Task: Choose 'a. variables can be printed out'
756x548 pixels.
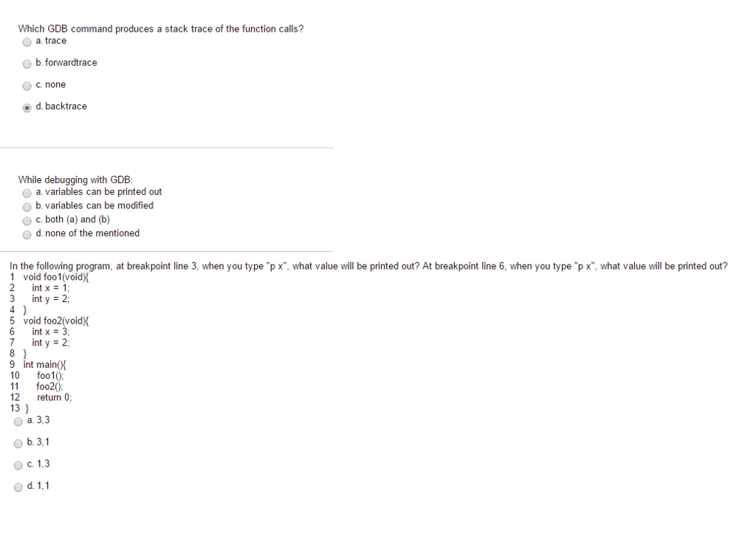Action: point(27,193)
